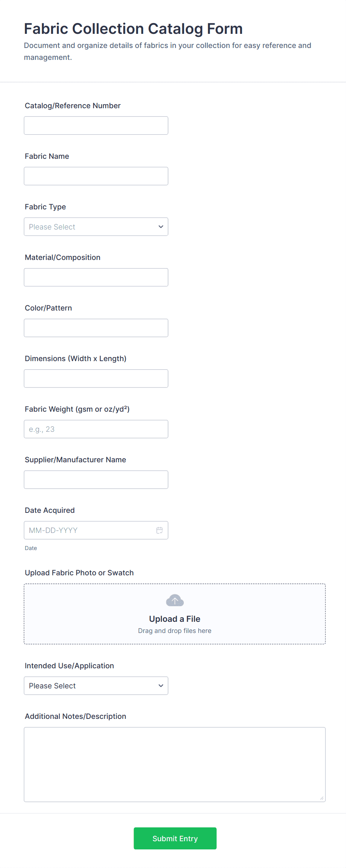Click the Submit Entry button
Image resolution: width=346 pixels, height=868 pixels.
(x=175, y=838)
